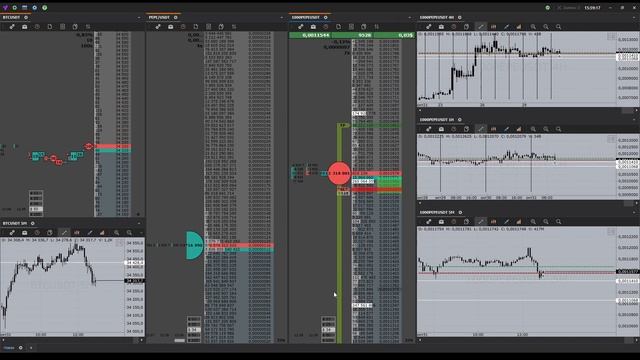Open the green help icon in top bar

[44, 7]
